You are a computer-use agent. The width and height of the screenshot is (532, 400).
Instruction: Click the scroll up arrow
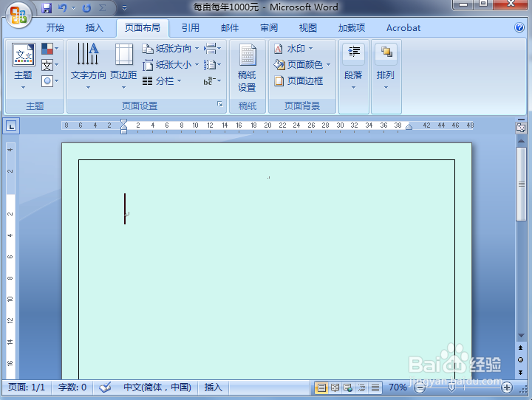521,141
